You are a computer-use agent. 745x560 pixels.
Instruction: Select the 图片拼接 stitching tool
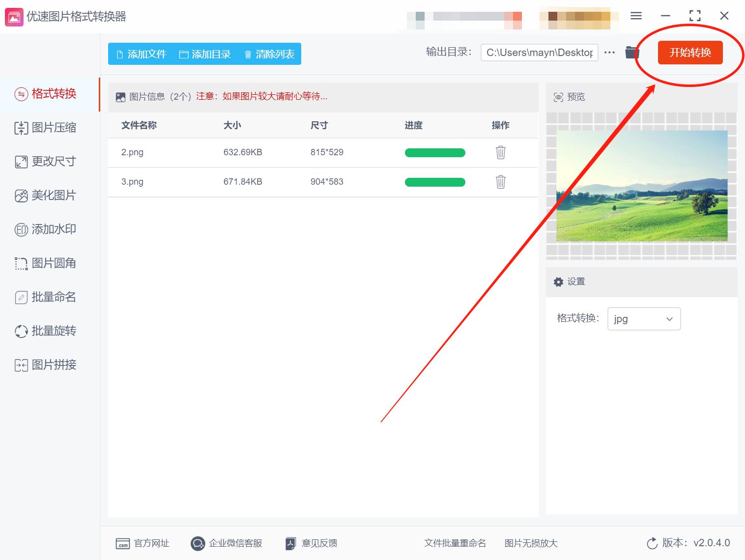point(53,364)
